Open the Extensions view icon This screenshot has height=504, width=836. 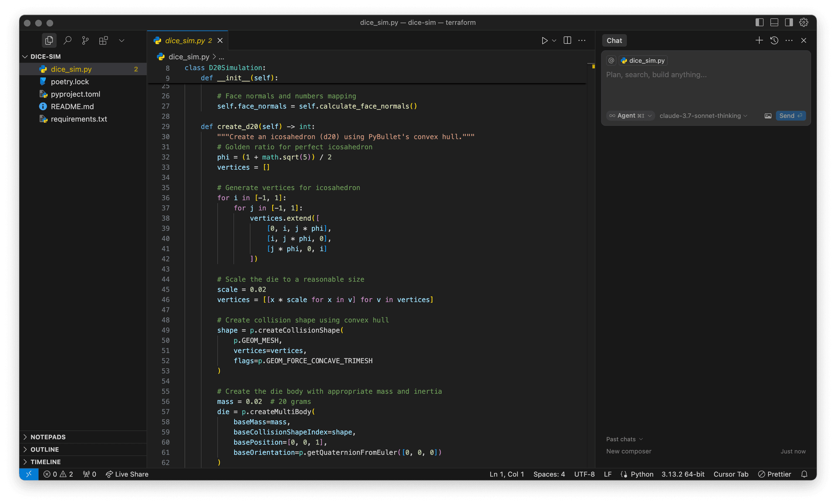103,40
